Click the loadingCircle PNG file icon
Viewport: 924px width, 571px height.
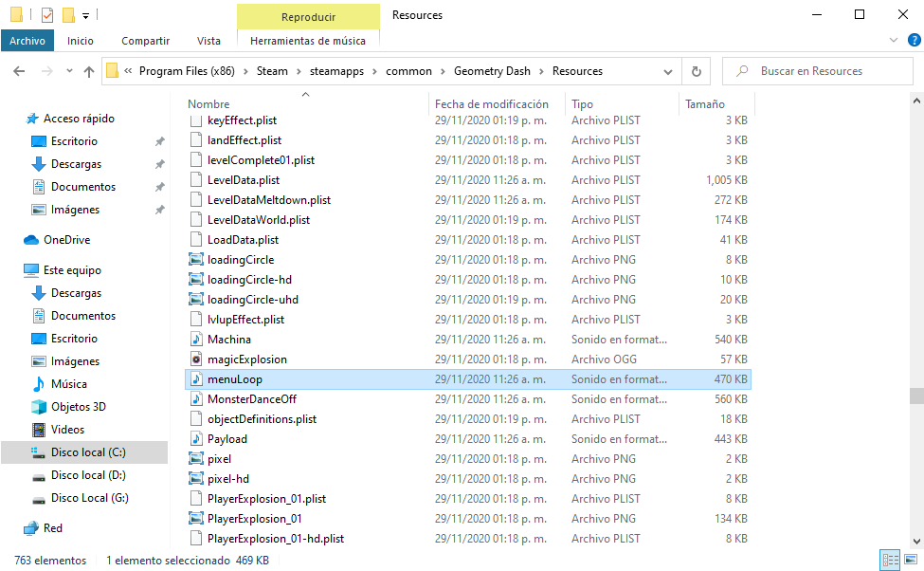(195, 260)
